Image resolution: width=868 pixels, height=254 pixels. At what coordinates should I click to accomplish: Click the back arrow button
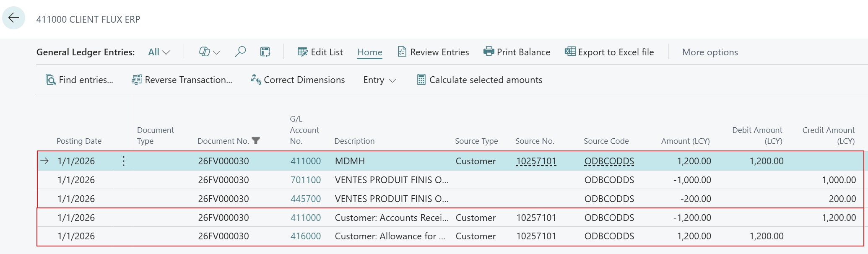(14, 18)
